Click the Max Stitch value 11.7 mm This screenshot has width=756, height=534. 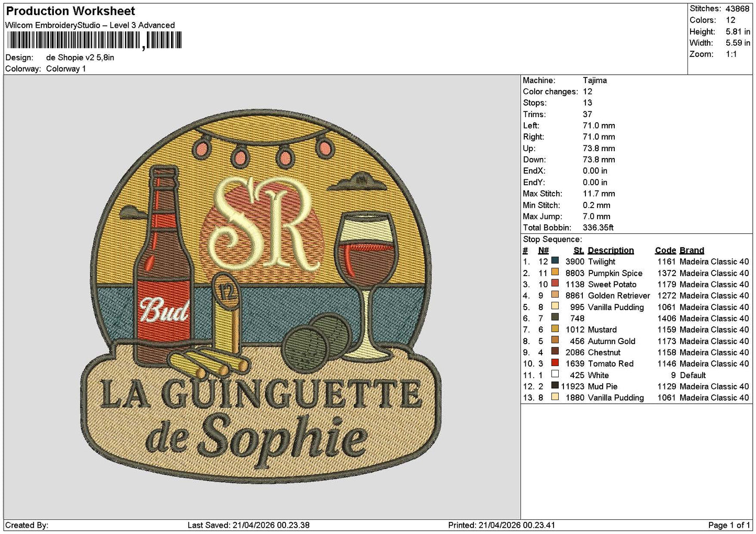tap(599, 194)
